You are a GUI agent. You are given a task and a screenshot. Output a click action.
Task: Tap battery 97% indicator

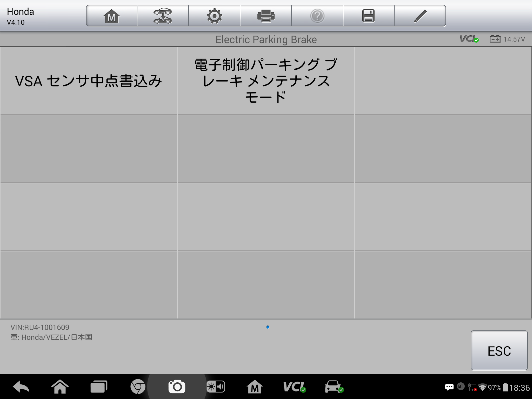(x=498, y=388)
